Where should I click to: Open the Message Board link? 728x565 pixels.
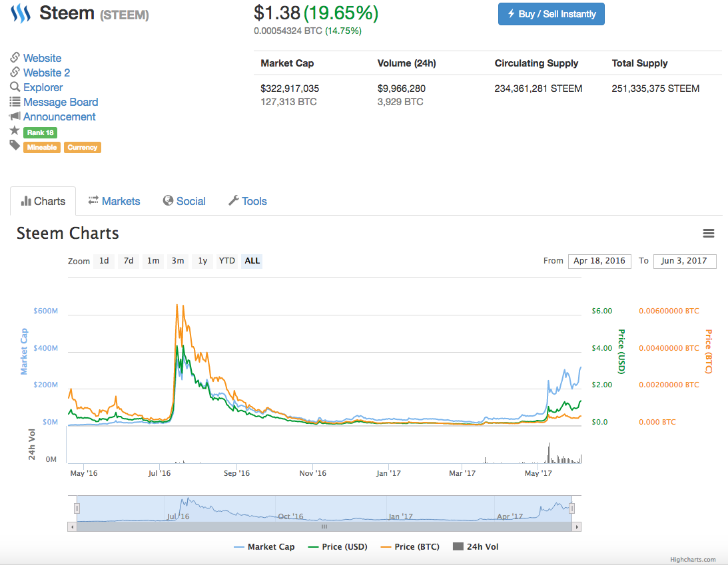click(61, 102)
